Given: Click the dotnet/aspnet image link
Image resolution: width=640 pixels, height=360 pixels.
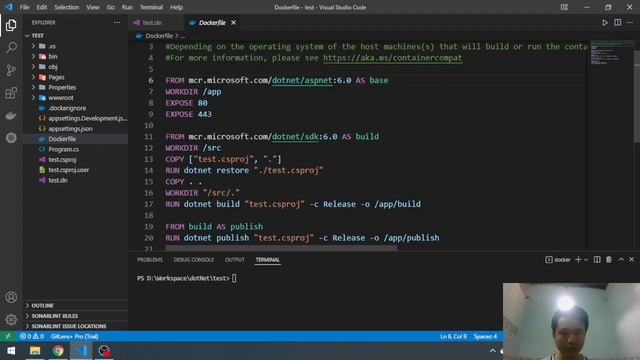Looking at the screenshot, I should 302,80.
